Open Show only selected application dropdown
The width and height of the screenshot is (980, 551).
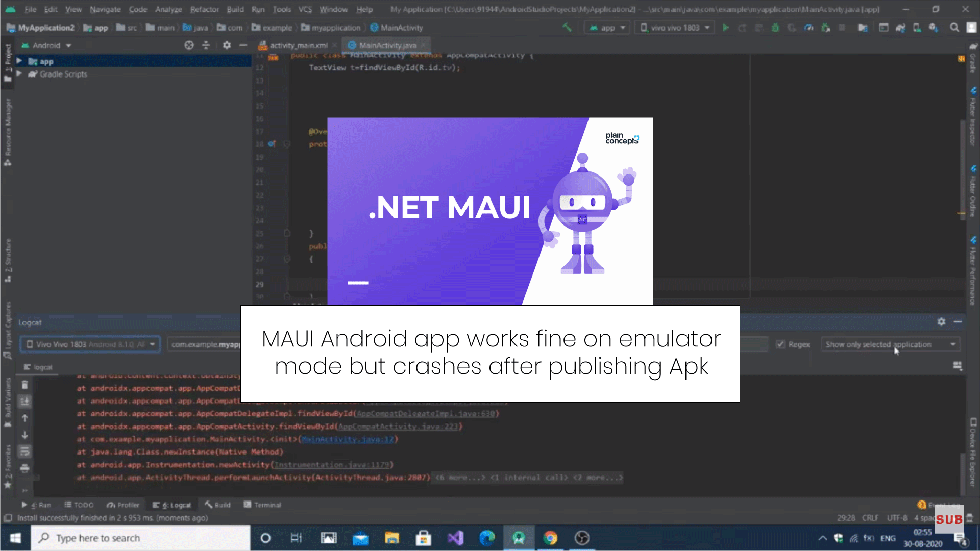point(890,344)
